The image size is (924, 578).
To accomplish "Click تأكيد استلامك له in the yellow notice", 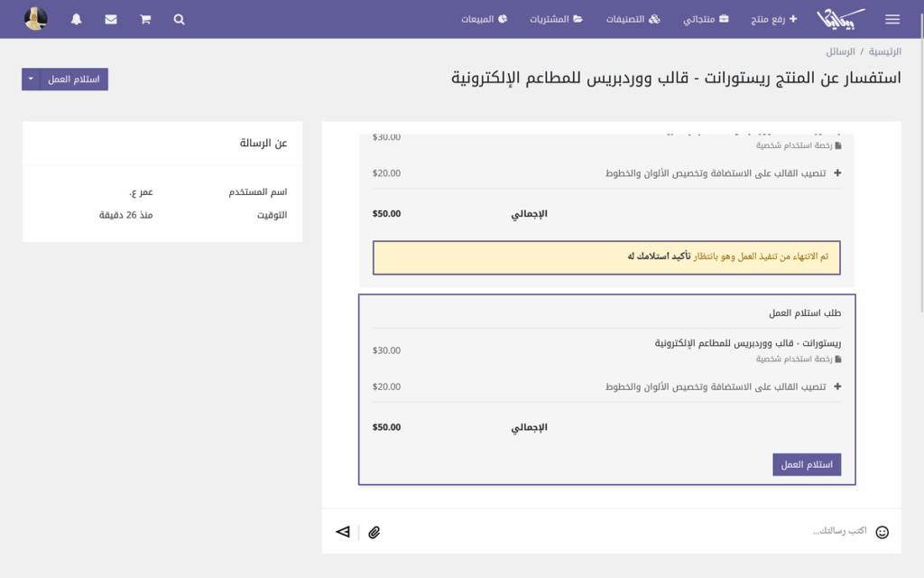I will tap(659, 256).
